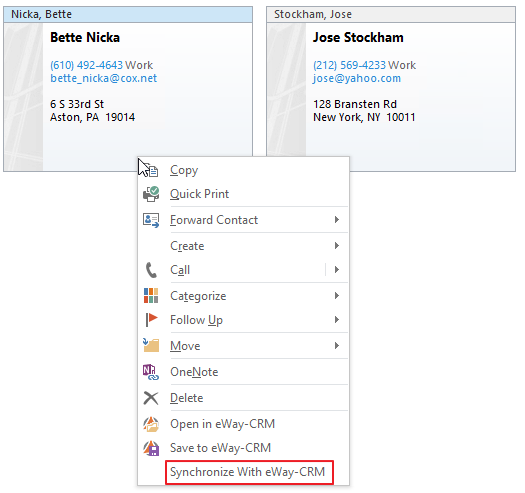This screenshot has width=525, height=493.
Task: Click the OneNote purple icon
Action: (x=151, y=372)
